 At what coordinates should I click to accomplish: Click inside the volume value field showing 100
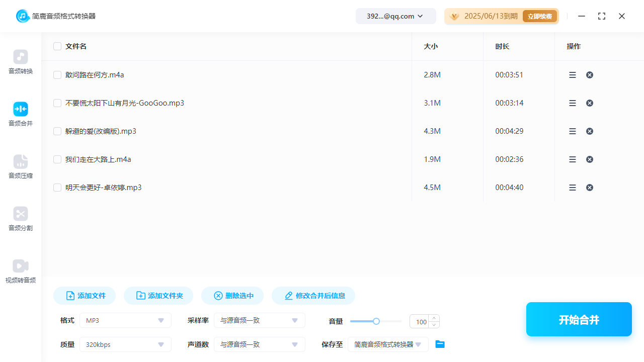421,321
